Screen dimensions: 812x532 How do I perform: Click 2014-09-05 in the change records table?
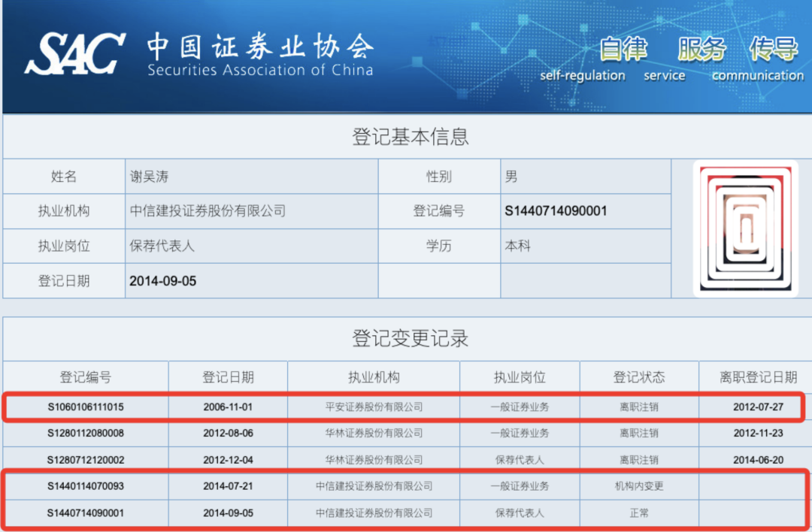[x=228, y=513]
